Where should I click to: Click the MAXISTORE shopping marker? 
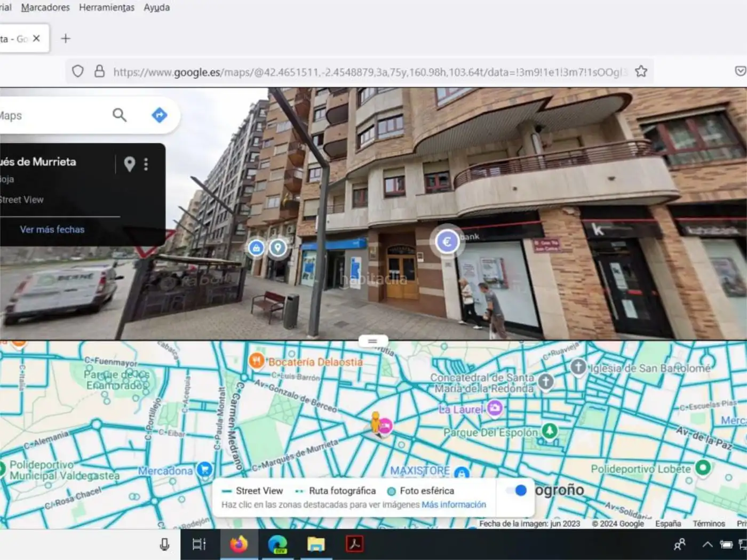coord(462,473)
